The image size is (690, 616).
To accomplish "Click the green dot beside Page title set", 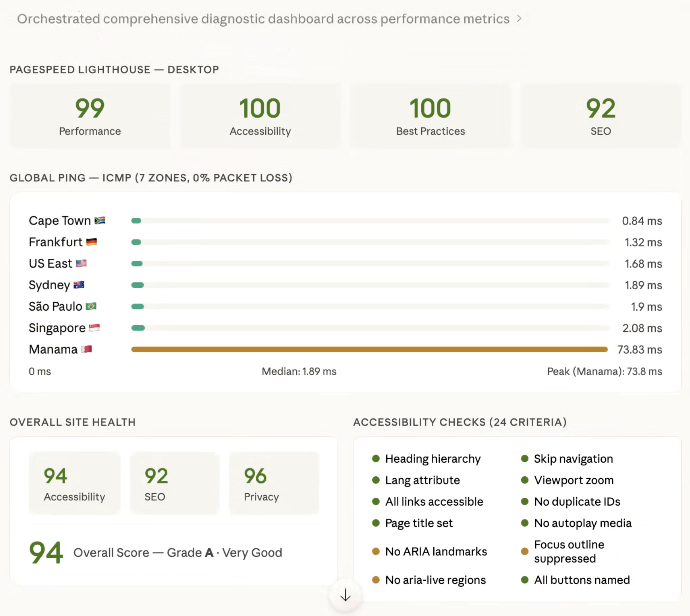I will tap(376, 523).
